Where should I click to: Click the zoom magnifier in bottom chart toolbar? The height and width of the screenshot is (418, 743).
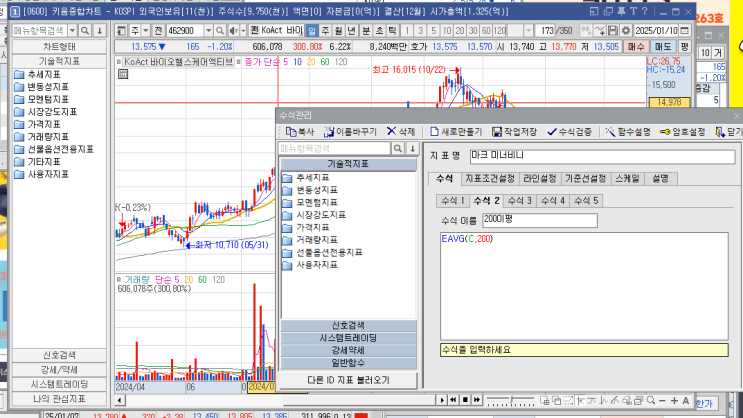tap(651, 400)
